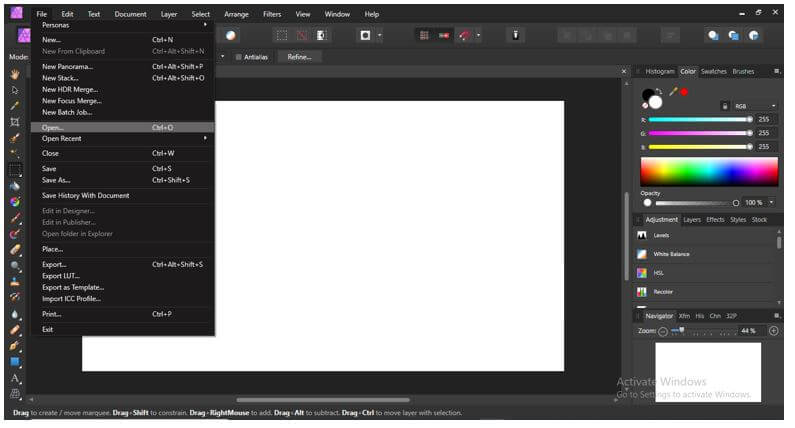This screenshot has height=428, width=795.
Task: Enable the Antialias checkbox
Action: coord(238,57)
